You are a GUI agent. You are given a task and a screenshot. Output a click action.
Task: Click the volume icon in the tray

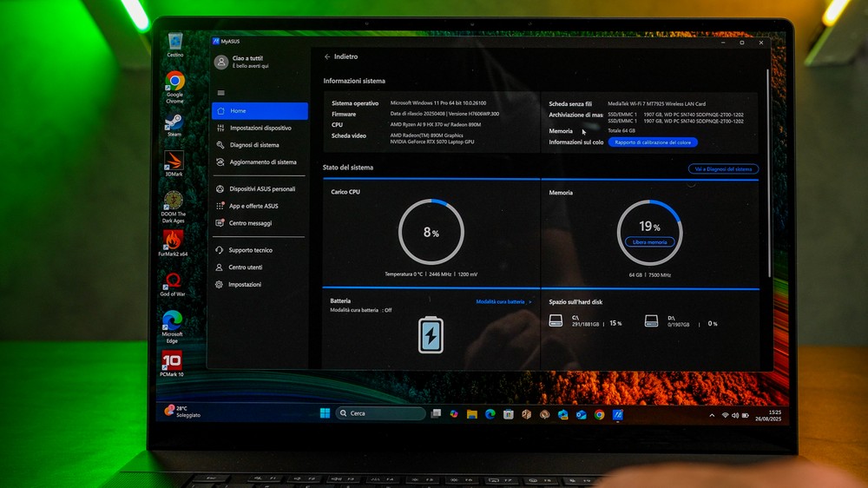point(735,415)
